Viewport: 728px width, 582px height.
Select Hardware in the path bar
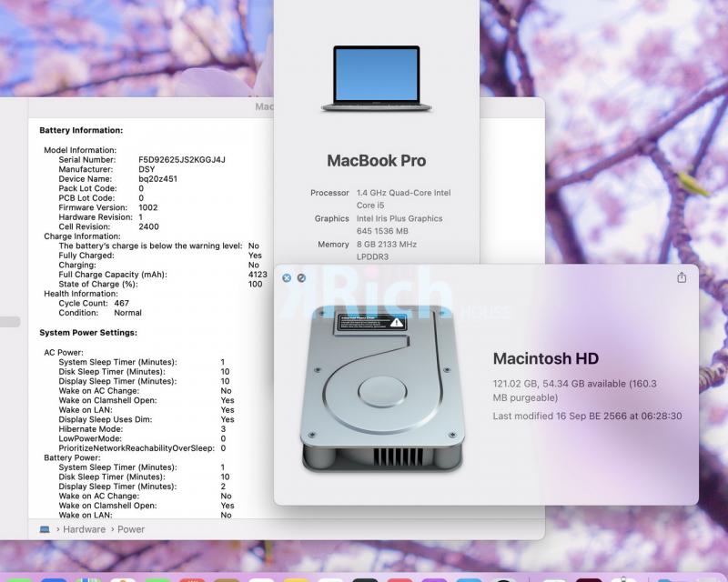(84, 529)
